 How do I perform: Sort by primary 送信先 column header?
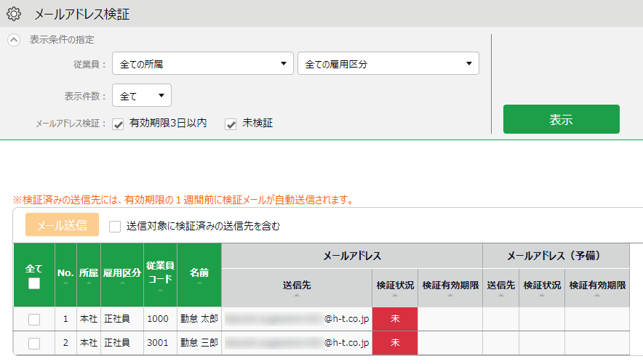coord(297,288)
